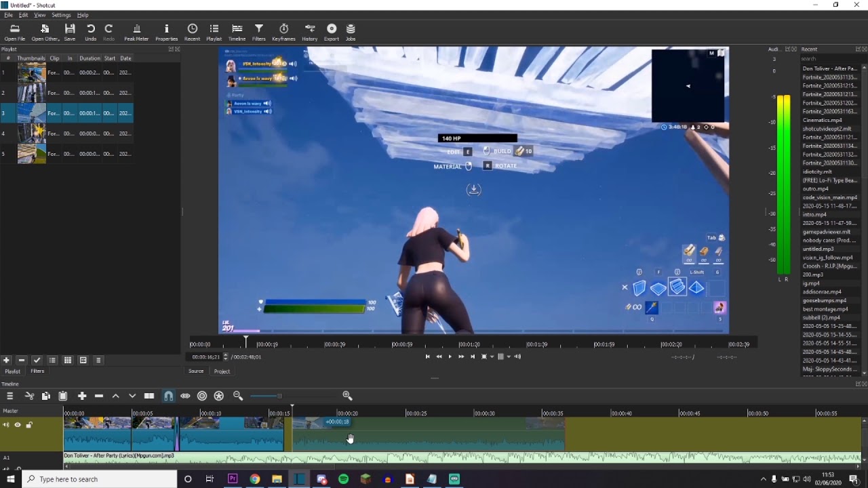This screenshot has height=488, width=868.
Task: Skip to the start of the video
Action: 427,357
